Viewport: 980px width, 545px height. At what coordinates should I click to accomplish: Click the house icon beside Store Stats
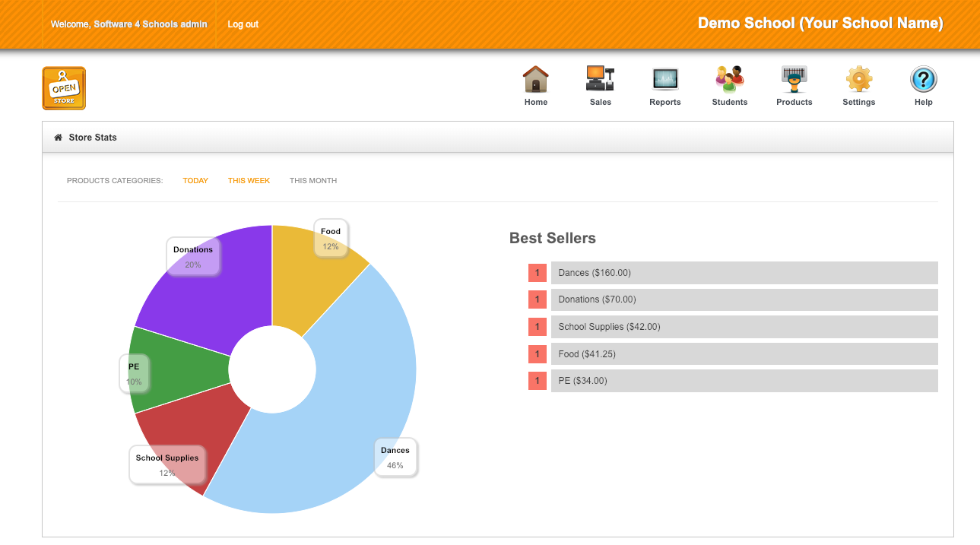[58, 137]
